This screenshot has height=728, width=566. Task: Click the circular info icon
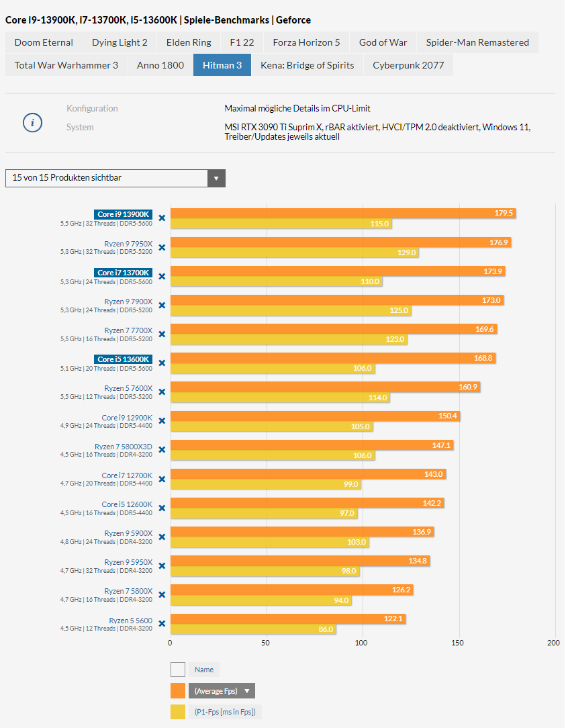(x=32, y=123)
